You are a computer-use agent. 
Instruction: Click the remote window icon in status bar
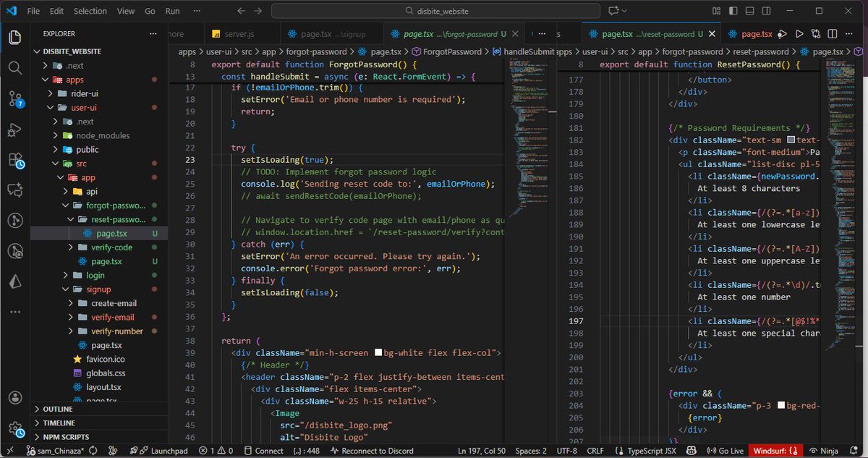click(9, 451)
